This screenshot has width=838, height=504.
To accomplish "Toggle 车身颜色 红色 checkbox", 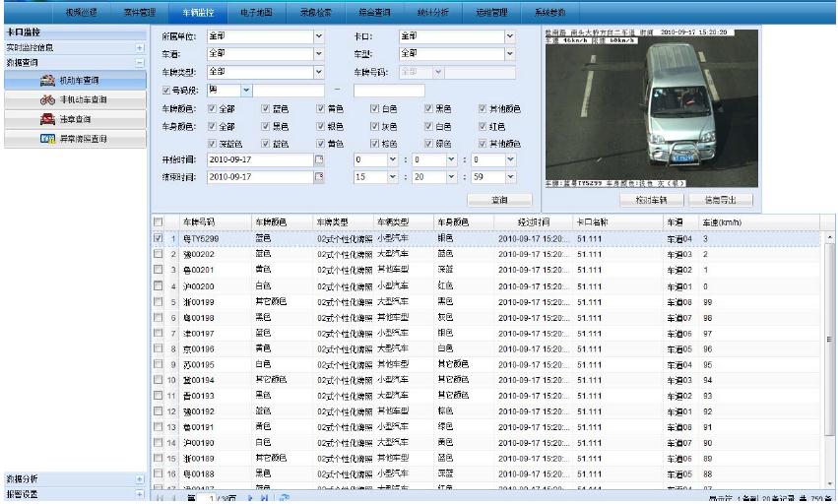I will [483, 126].
